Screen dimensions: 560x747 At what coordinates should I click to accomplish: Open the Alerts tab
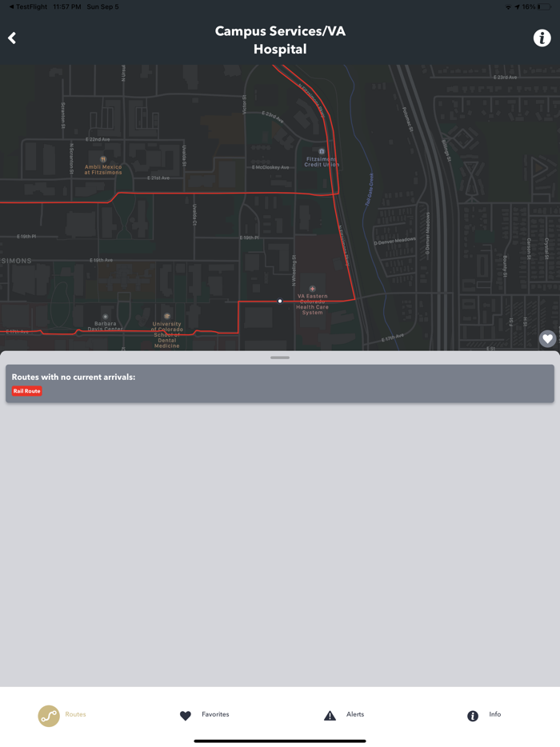(344, 714)
